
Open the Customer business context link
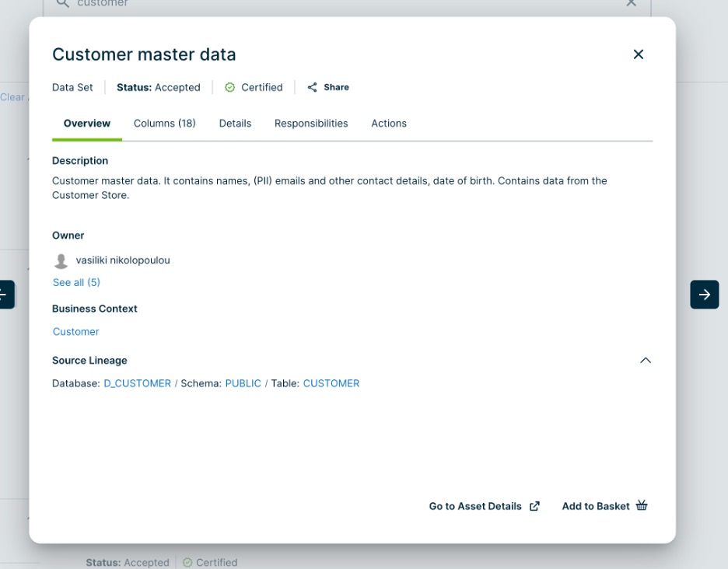[76, 332]
